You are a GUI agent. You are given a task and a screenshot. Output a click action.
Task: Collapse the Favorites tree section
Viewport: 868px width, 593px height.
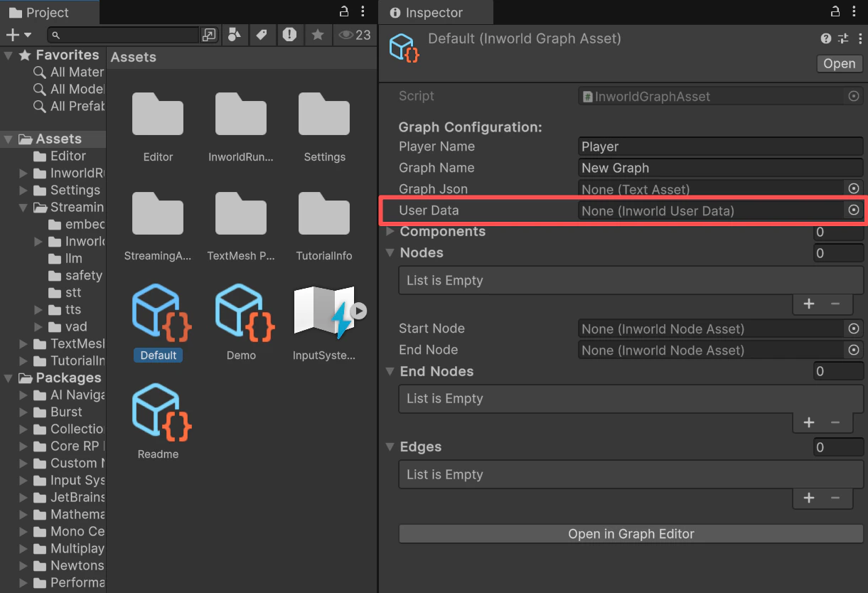coord(9,55)
